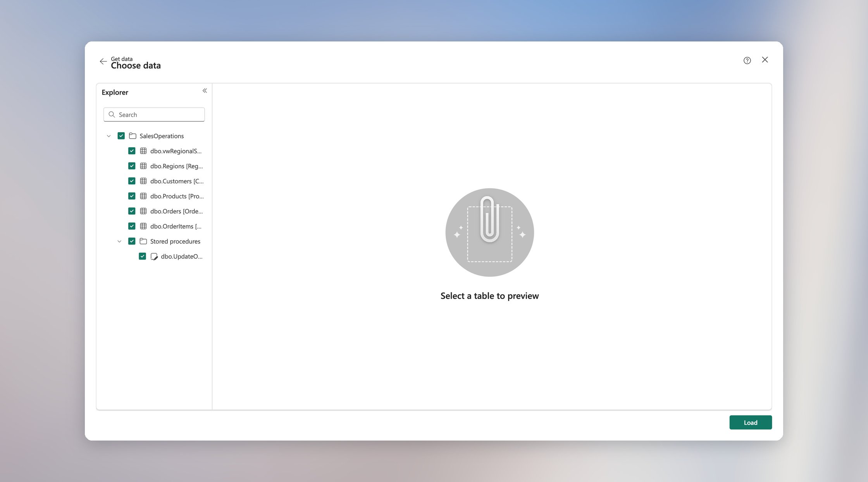The image size is (868, 482).
Task: Click table icon next to dbo.Orders
Action: [143, 211]
